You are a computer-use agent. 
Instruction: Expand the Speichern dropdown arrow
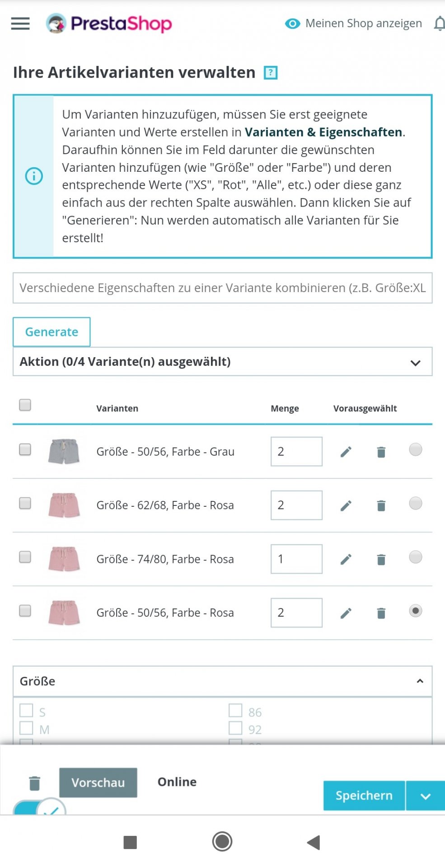click(425, 796)
